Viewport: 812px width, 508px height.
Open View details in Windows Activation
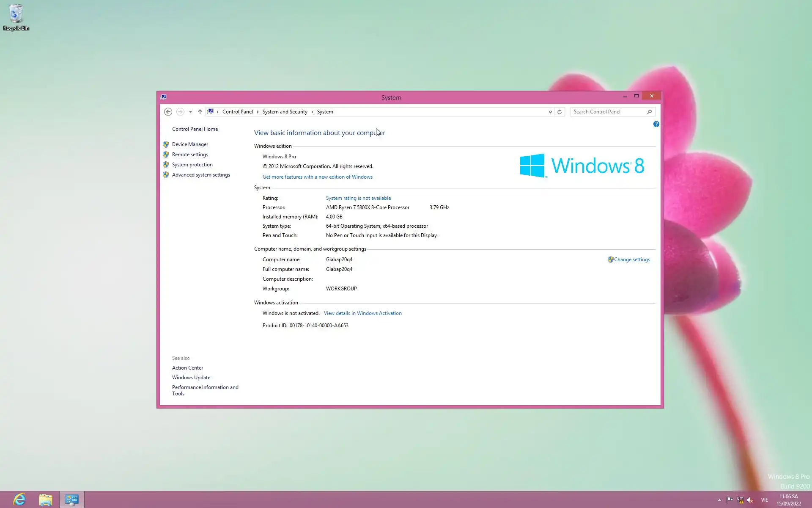(362, 313)
